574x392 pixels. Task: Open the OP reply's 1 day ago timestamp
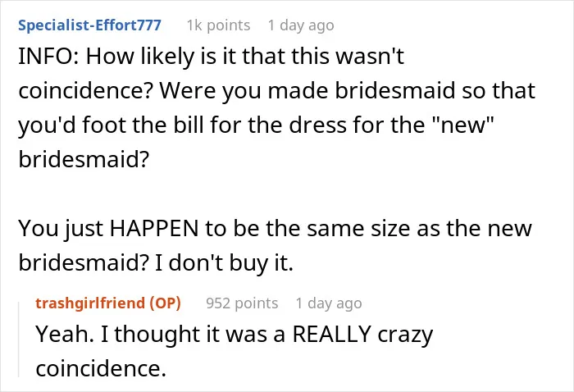pos(329,303)
